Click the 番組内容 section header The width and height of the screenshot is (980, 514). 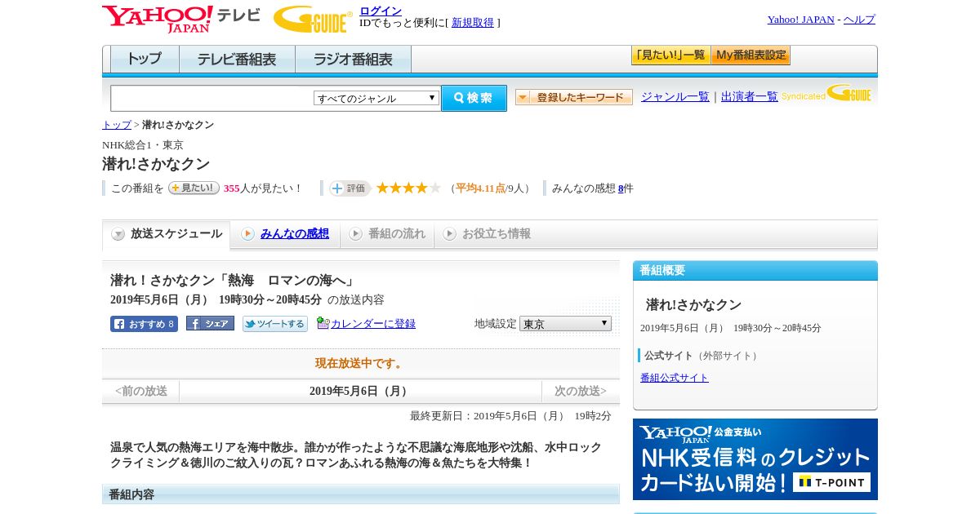[361, 494]
